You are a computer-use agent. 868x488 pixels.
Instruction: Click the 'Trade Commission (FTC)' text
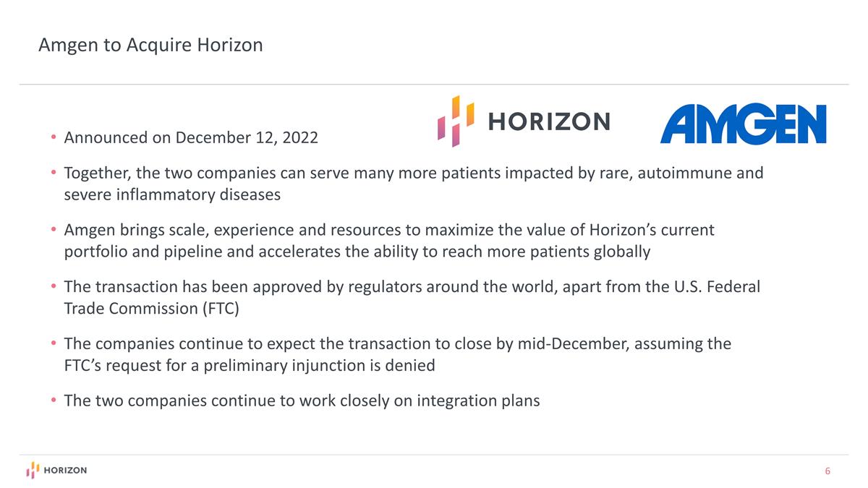[151, 309]
